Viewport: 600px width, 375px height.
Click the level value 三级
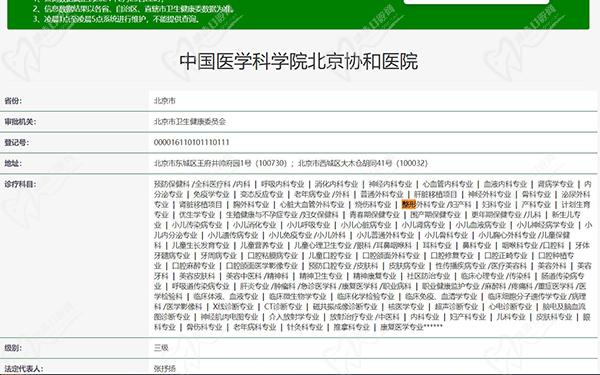[161, 348]
